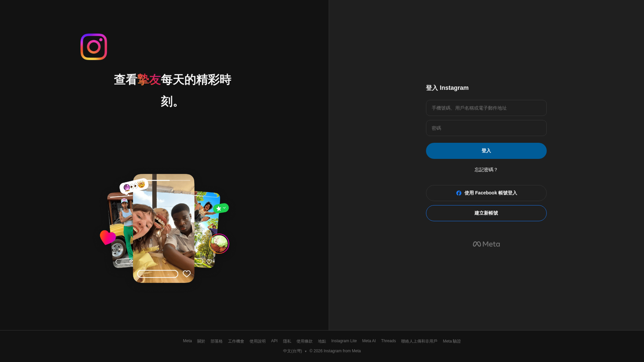Click the 隱私 privacy link
Screen dimensions: 644x362
pyautogui.click(x=287, y=341)
